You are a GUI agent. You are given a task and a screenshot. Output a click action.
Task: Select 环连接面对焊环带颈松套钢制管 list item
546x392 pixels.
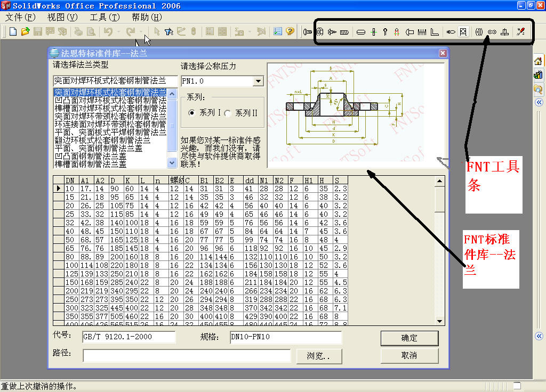pyautogui.click(x=110, y=124)
